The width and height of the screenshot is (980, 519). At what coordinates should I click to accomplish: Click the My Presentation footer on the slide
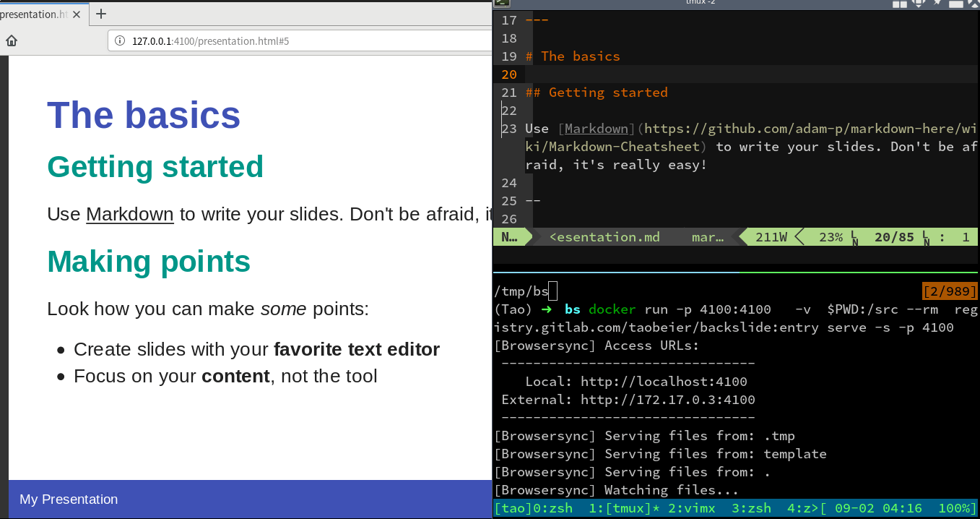(x=69, y=499)
